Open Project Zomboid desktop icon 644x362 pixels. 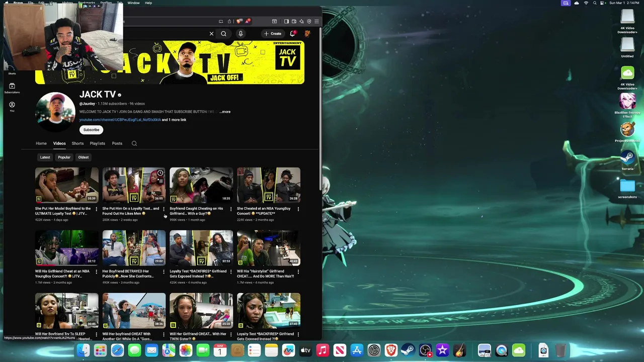[x=627, y=132]
